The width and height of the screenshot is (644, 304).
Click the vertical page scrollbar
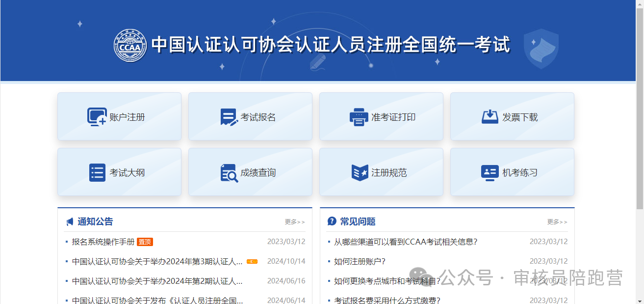click(x=640, y=108)
